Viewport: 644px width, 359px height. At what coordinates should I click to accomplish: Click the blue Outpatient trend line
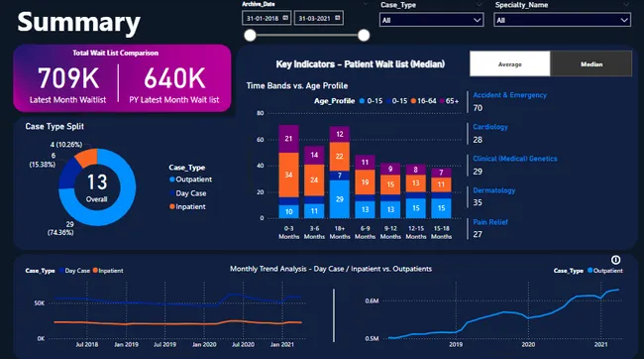tap(503, 313)
